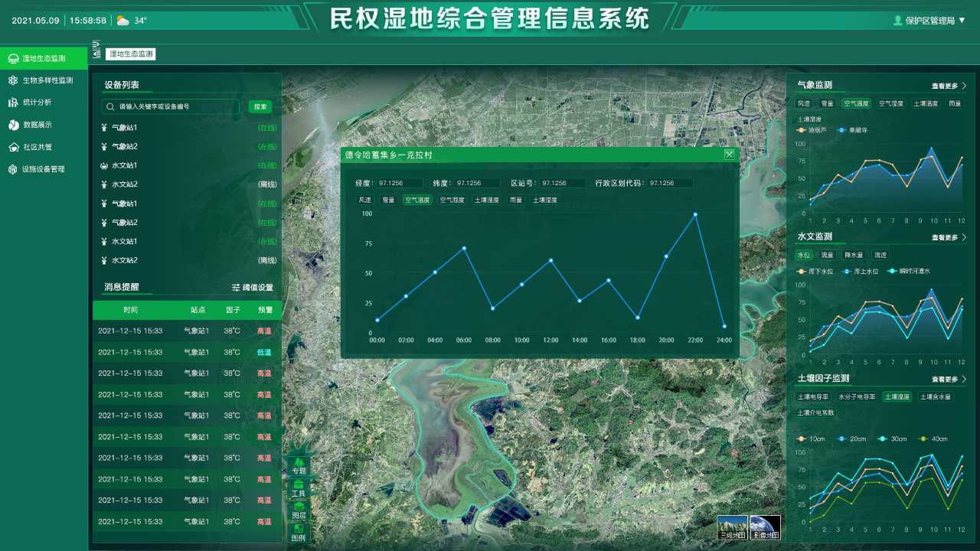Select 雪量 tab in popup chart

(388, 200)
